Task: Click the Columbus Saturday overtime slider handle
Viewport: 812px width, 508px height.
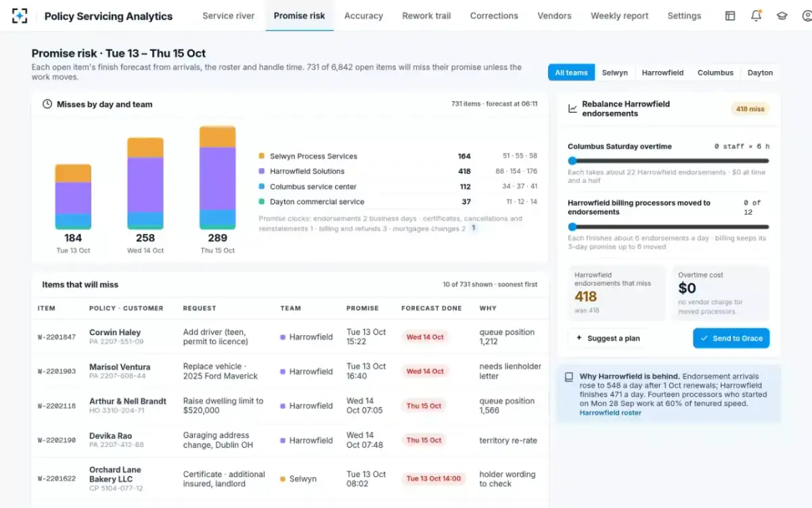Action: 572,161
